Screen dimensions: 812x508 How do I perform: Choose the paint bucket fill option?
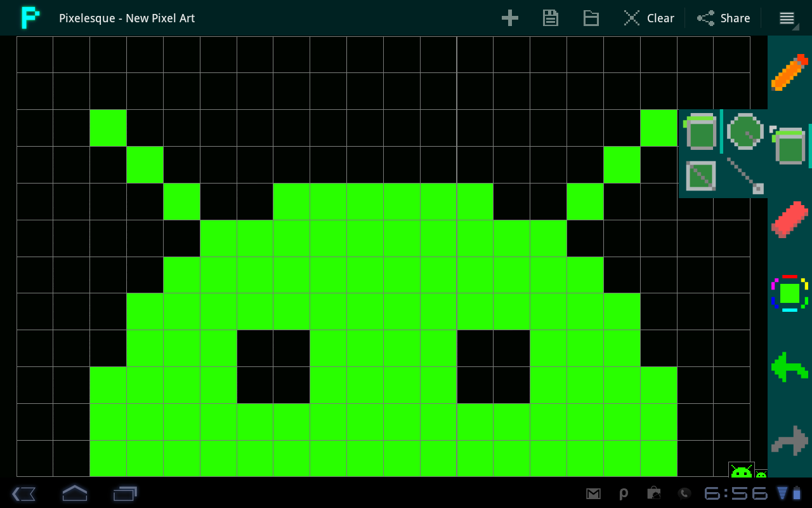point(700,131)
